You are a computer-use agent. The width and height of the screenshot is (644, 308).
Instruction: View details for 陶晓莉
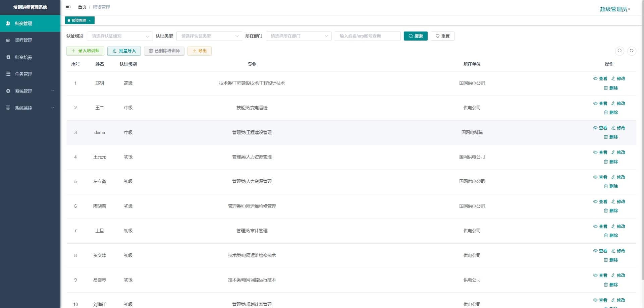point(600,202)
